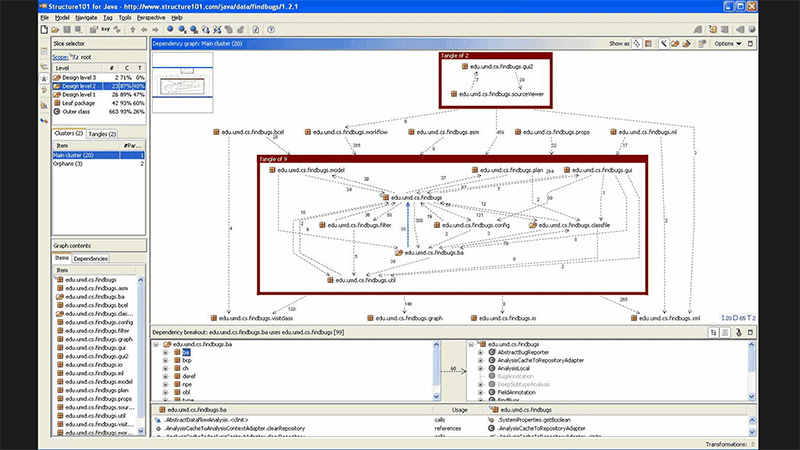Switch to the Dependencies tab in Graph contents

(x=90, y=259)
